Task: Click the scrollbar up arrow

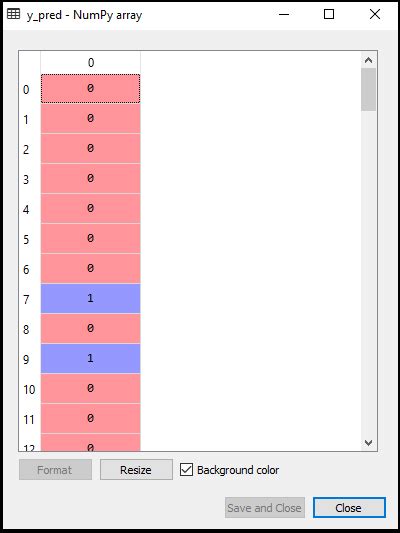Action: (368, 61)
